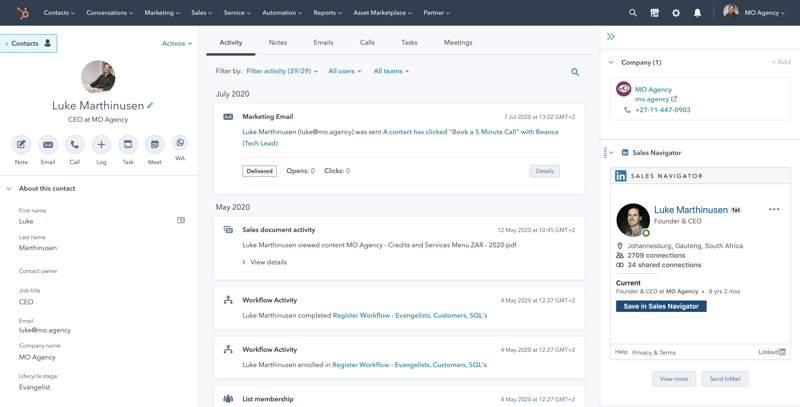Click the contact card icon beside First name

[181, 220]
